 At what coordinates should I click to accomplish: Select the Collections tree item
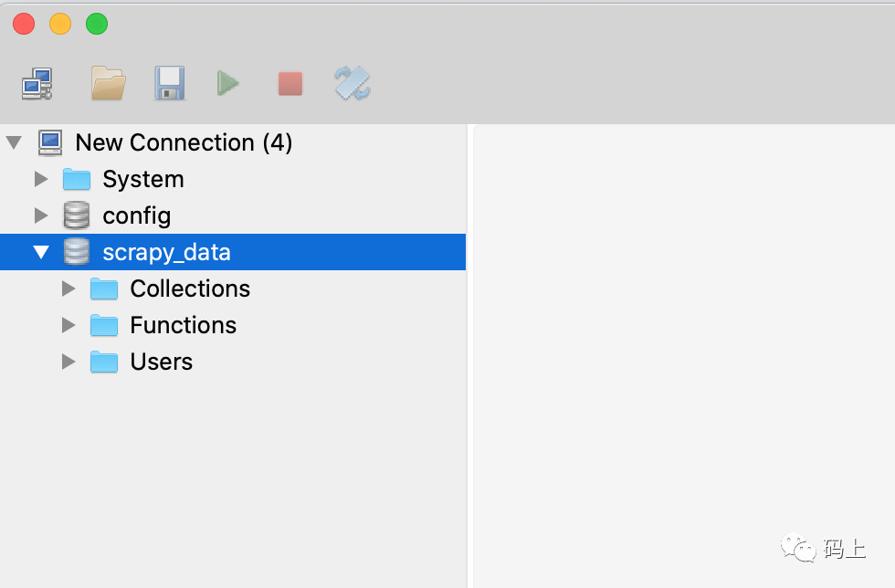pos(190,289)
